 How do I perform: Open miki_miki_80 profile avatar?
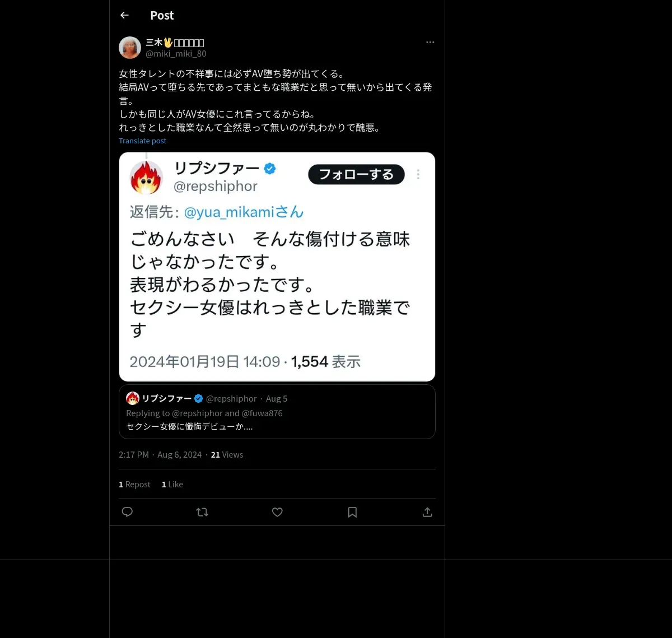(130, 48)
